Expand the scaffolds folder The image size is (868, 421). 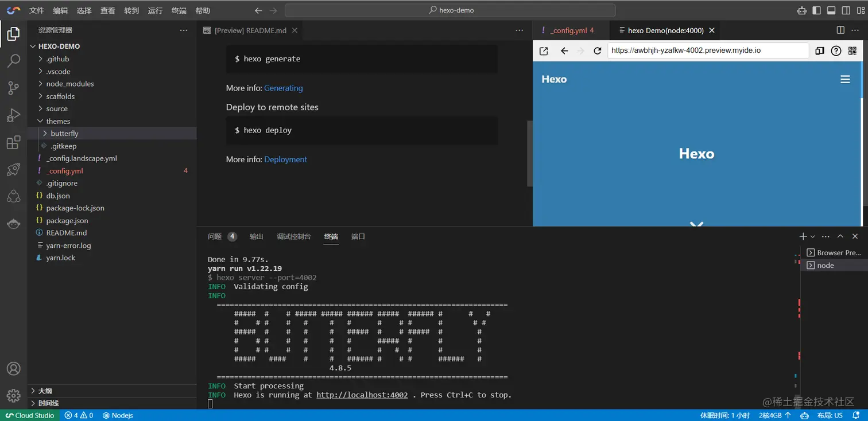click(x=112, y=96)
